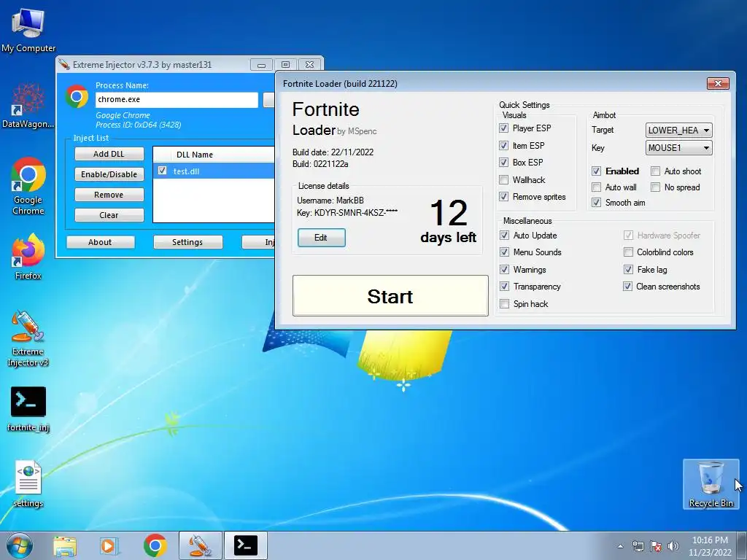Open the Recycle Bin
Screen dimensions: 747x560
coord(711,484)
